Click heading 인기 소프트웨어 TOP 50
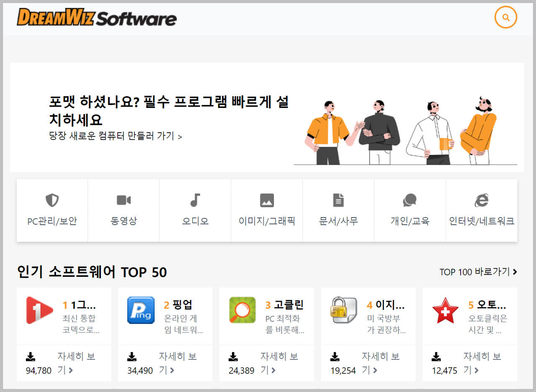Screen dimensions: 536x392 click(x=92, y=272)
